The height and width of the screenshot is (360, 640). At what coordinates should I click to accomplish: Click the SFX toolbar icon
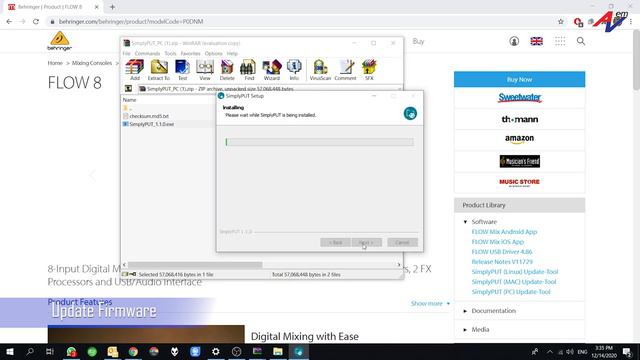369,70
